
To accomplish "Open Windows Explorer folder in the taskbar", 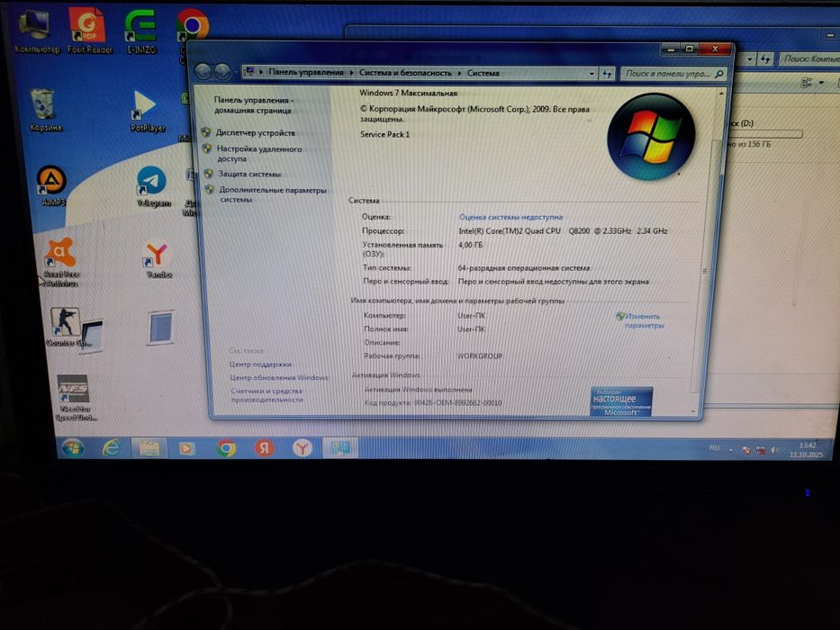I will point(149,447).
